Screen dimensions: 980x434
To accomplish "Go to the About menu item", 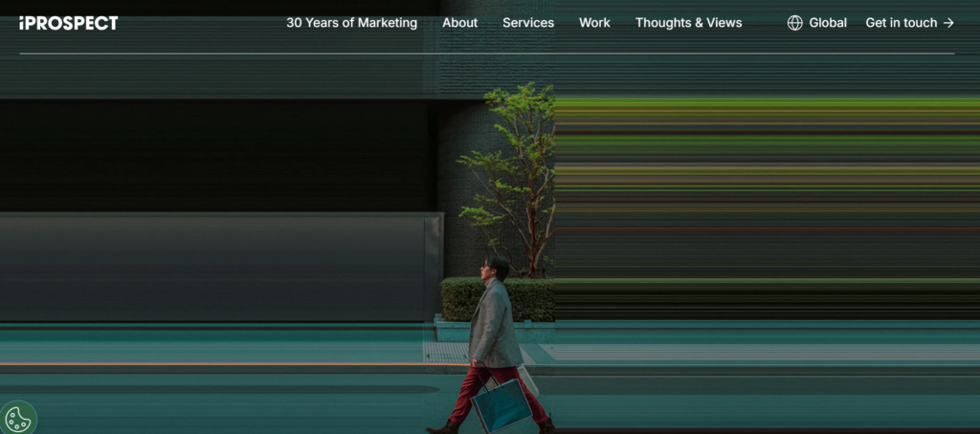I will pyautogui.click(x=459, y=23).
